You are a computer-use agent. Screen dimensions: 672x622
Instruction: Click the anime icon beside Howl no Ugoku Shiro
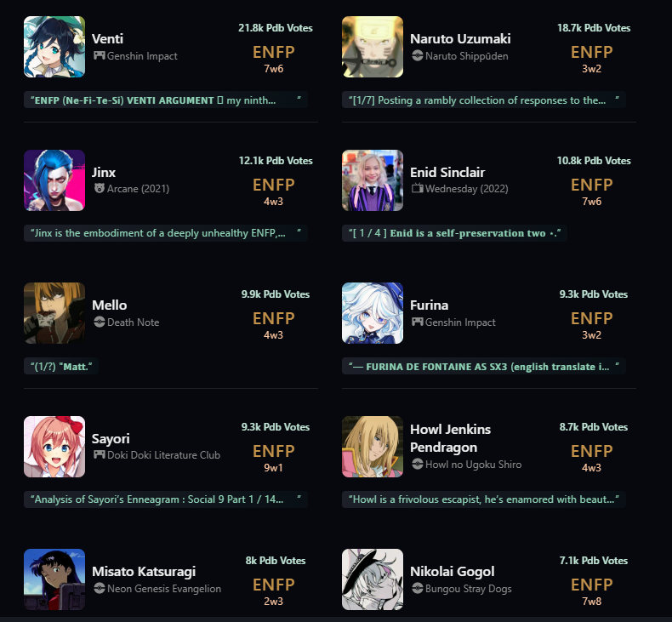pyautogui.click(x=418, y=464)
